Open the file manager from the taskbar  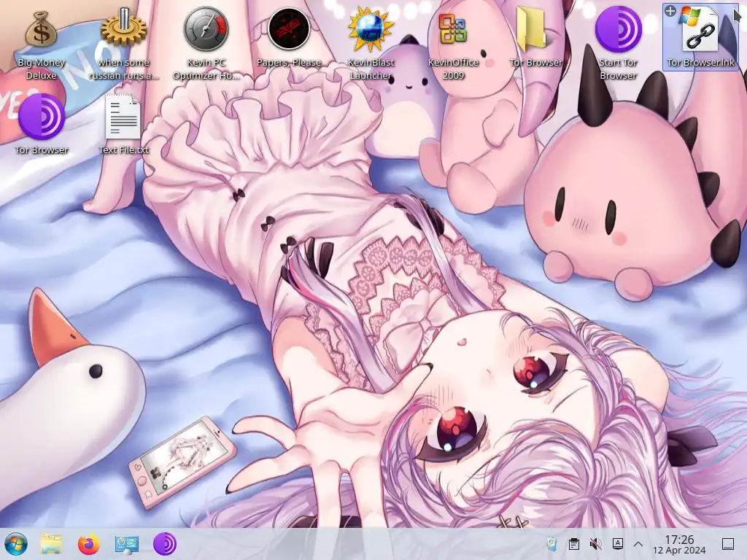click(51, 544)
